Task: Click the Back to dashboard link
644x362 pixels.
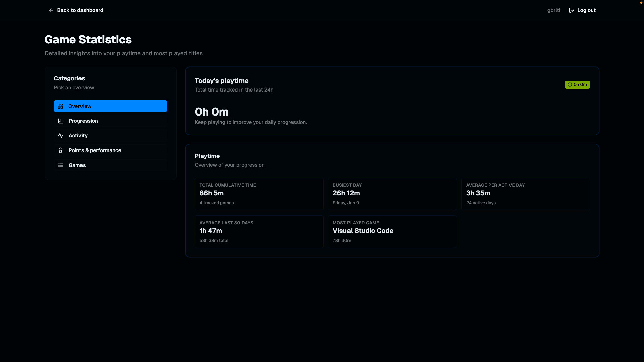Action: coord(80,10)
